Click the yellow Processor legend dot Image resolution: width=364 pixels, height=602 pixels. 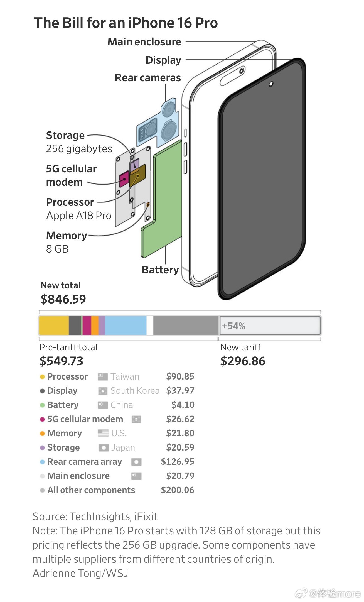pos(42,377)
